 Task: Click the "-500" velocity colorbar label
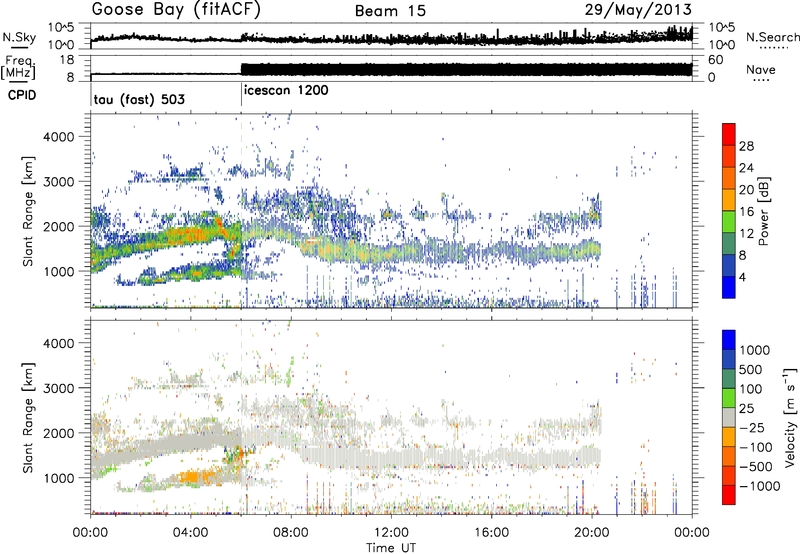[755, 467]
